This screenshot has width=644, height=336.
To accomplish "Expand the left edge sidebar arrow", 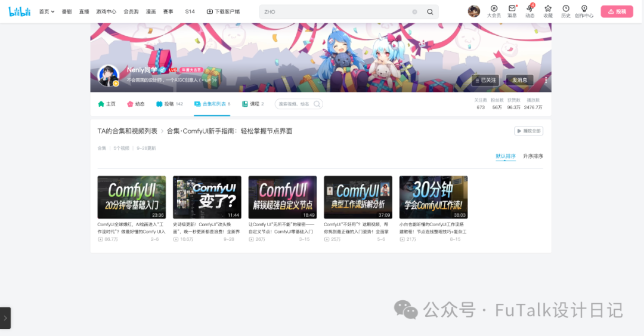I will coord(5,318).
